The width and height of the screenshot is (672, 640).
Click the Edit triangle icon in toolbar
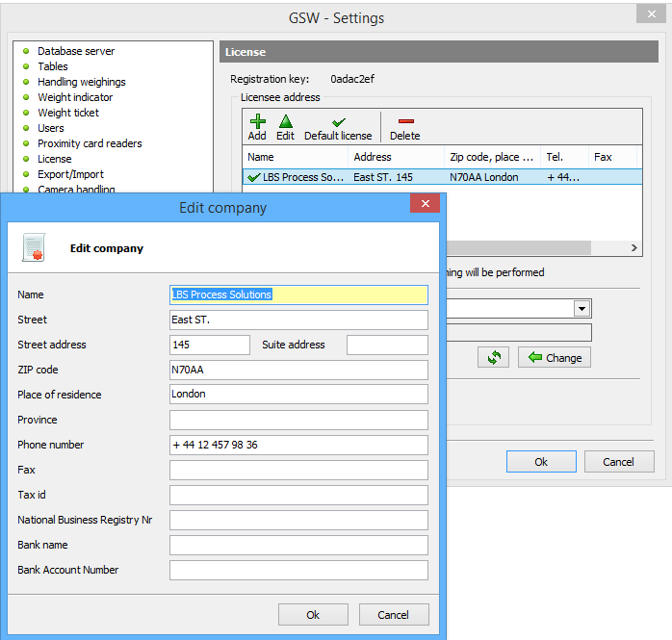click(x=285, y=121)
